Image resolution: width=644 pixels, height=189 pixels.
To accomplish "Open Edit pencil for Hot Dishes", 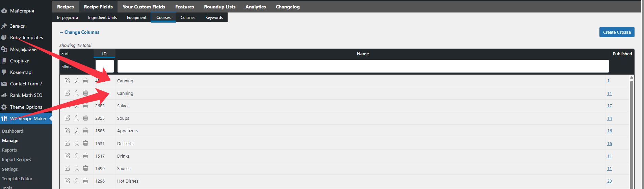I will (x=67, y=181).
